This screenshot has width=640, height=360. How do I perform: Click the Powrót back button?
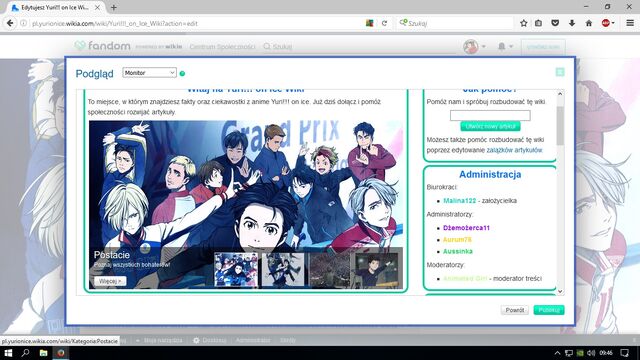(514, 310)
